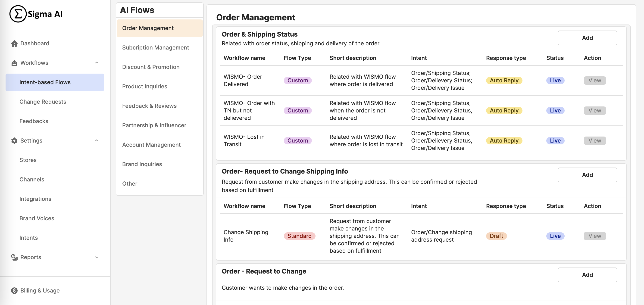Add workflow to Order - Request to Change
This screenshot has height=305, width=644.
point(587,275)
